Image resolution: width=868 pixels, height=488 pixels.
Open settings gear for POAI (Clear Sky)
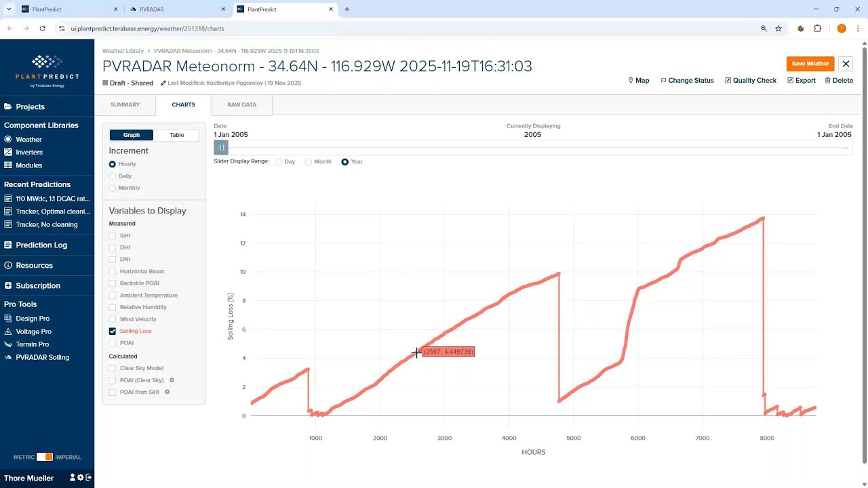(172, 380)
